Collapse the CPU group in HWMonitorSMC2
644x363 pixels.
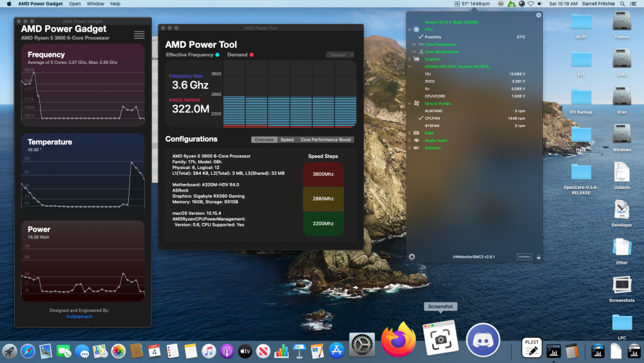click(410, 30)
